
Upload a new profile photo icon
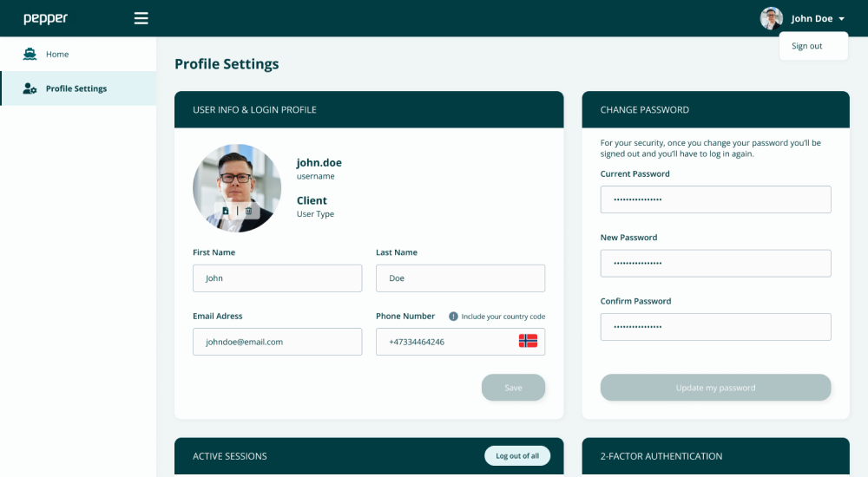[226, 211]
